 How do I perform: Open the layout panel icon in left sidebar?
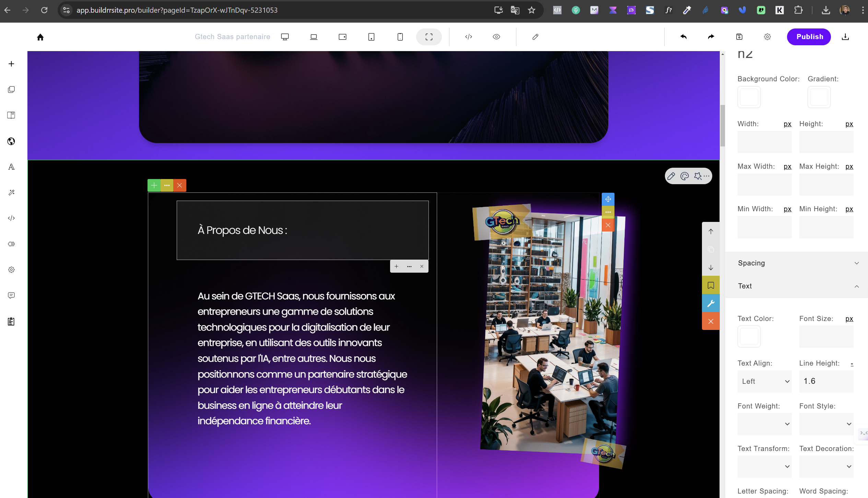pos(11,115)
